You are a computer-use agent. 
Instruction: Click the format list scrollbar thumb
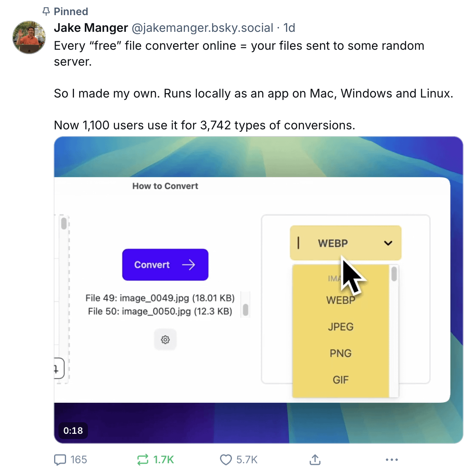(394, 274)
